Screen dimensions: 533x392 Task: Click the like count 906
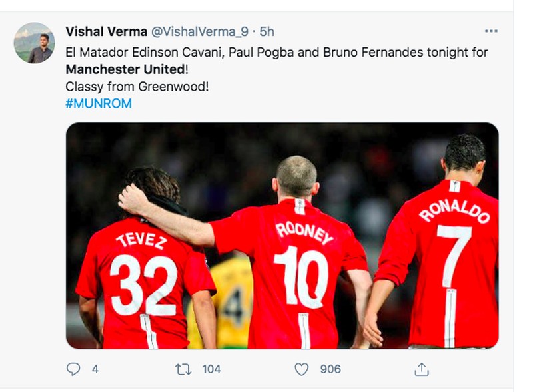click(330, 369)
